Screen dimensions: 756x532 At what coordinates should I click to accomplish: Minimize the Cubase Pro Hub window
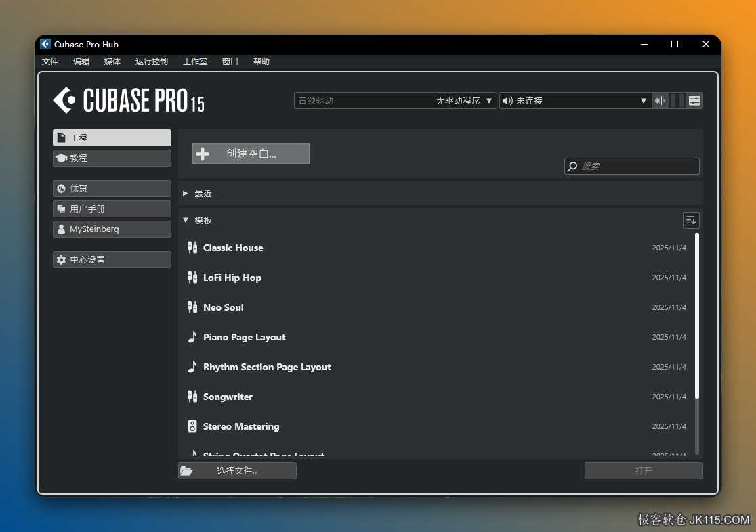point(644,44)
